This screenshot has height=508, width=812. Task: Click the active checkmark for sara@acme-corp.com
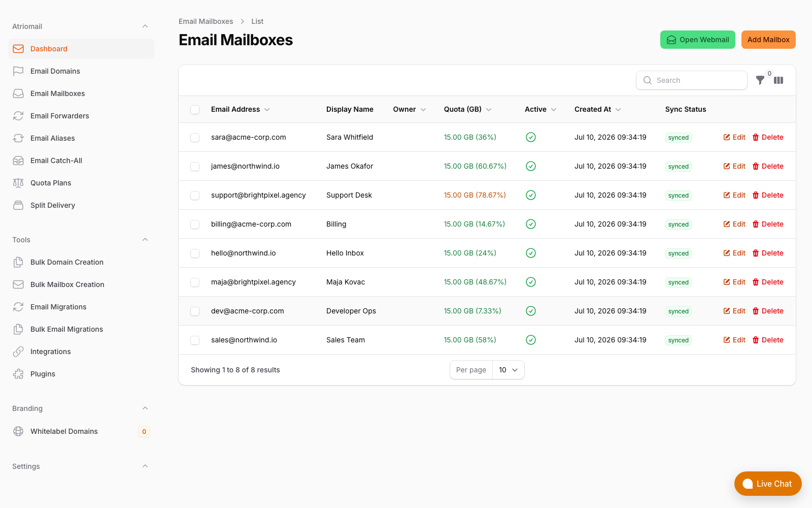[x=531, y=137]
